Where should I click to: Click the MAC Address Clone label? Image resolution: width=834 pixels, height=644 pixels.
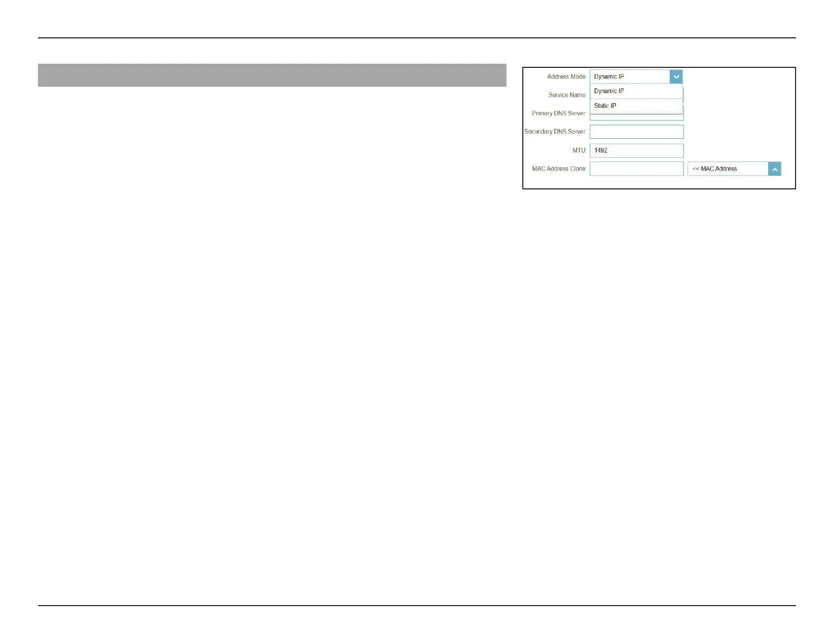(x=559, y=169)
